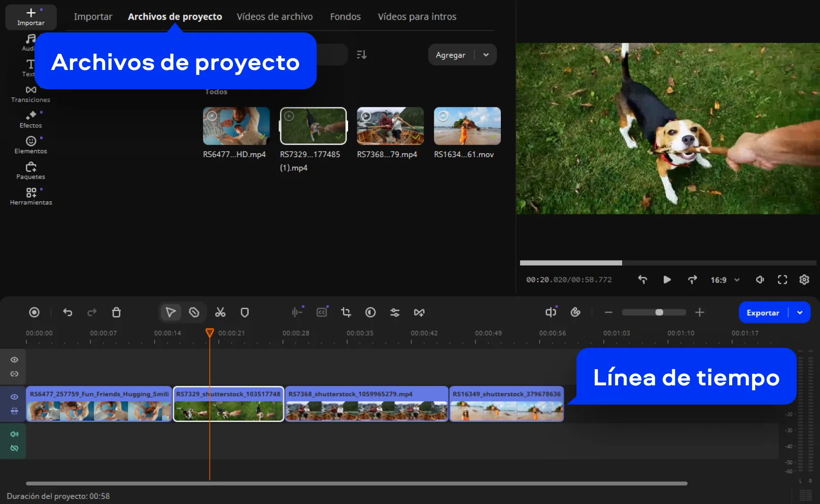Mute the audio track
Screen dimensions: 820x504
14,434
